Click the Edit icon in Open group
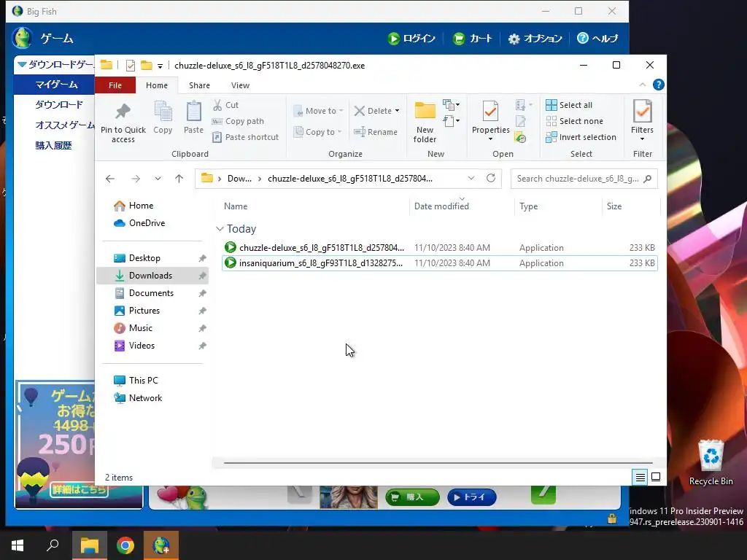The height and width of the screenshot is (560, 747). click(520, 121)
